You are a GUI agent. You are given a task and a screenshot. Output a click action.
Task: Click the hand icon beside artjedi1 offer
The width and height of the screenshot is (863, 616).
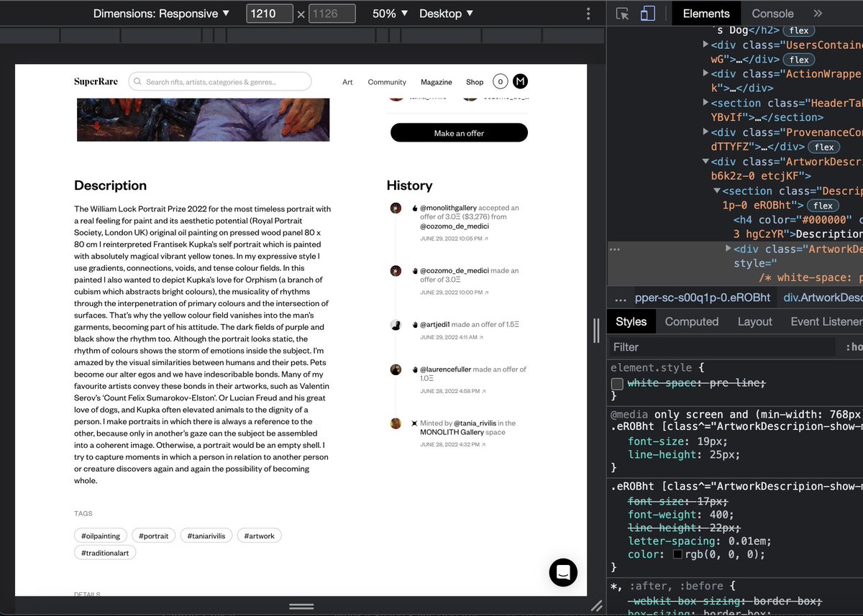pos(415,325)
